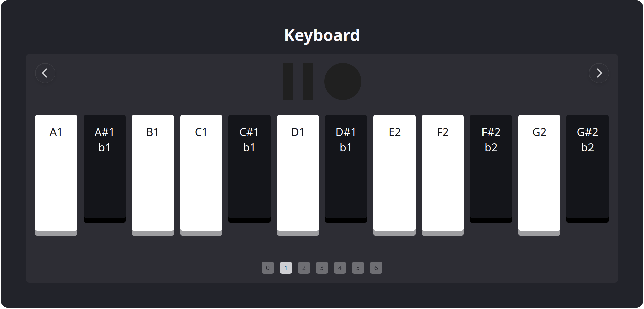Image resolution: width=644 pixels, height=309 pixels.
Task: Strike the G2 key
Action: (x=539, y=174)
